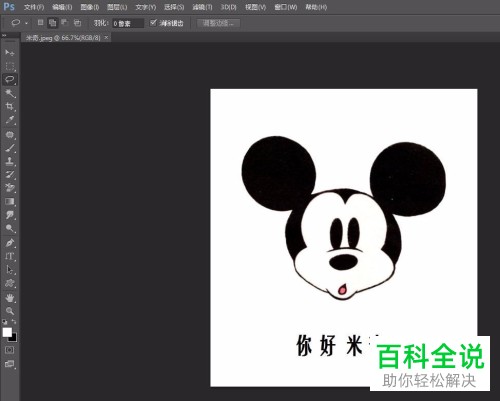
Task: Open the 图像(I) menu
Action: click(x=90, y=7)
